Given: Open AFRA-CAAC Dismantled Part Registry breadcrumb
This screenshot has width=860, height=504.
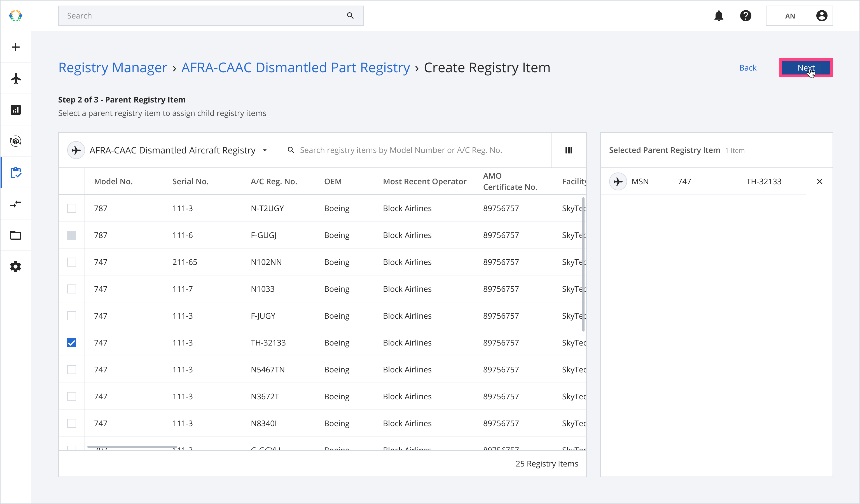Looking at the screenshot, I should pyautogui.click(x=295, y=67).
